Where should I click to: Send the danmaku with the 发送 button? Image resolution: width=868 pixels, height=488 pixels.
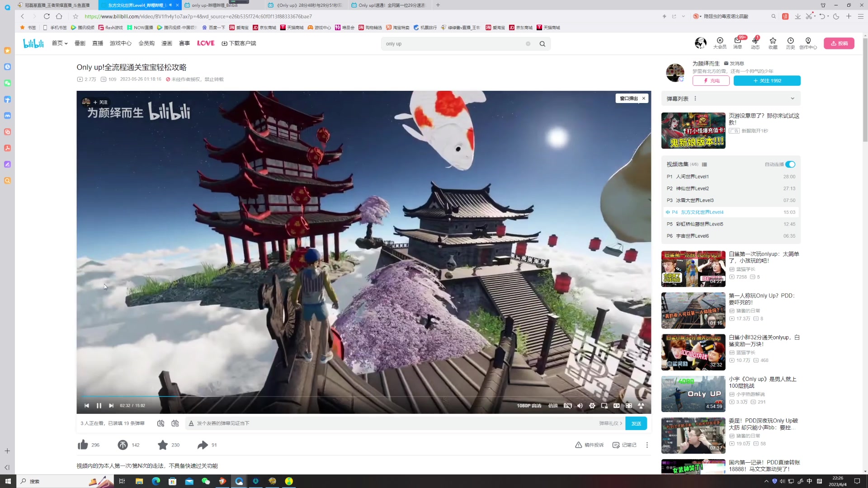click(x=636, y=423)
